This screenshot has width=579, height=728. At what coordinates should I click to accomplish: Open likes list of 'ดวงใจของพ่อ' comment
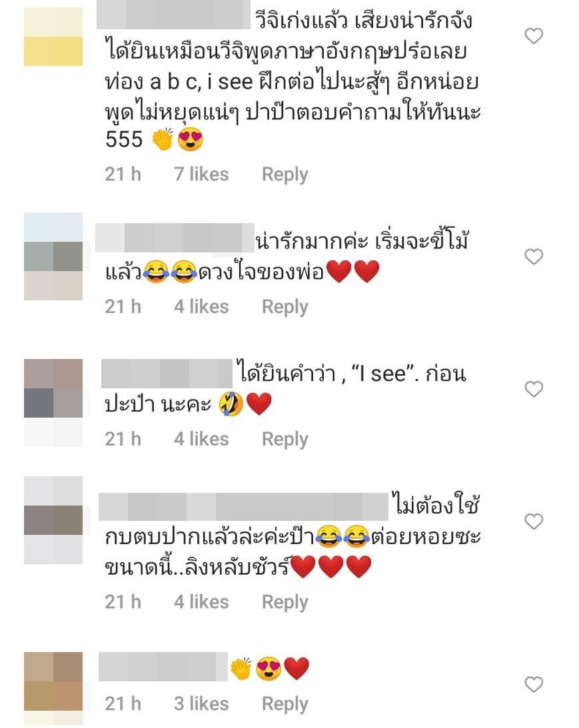[201, 307]
